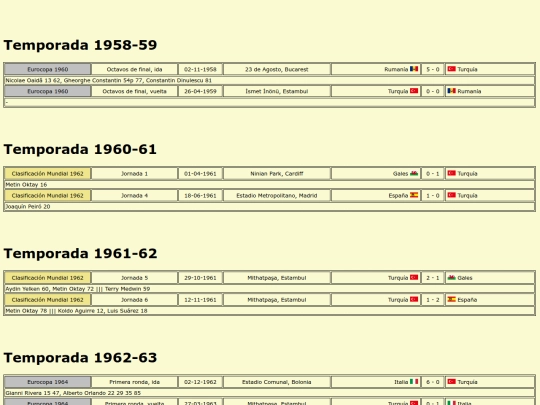Screen dimensions: 540x405
Task: Click date 02-12-1962
Action: (x=200, y=382)
